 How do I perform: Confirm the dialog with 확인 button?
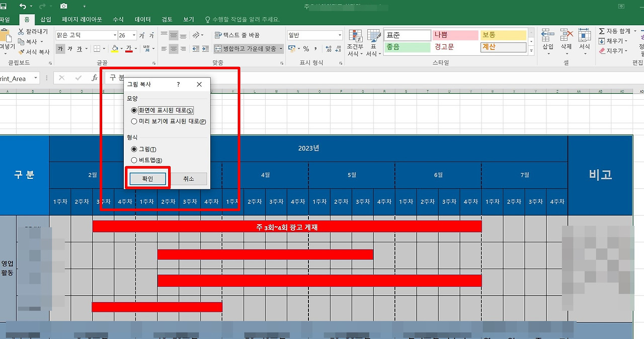coord(147,179)
